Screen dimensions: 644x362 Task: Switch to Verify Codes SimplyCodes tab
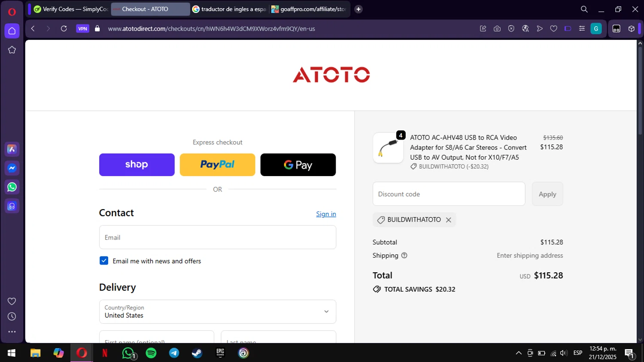(71, 9)
